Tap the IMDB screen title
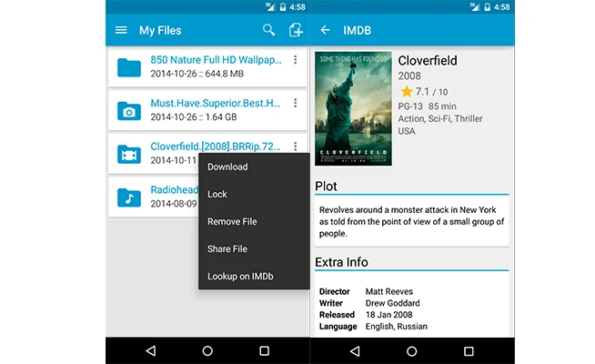This screenshot has height=364, width=595. click(x=357, y=30)
